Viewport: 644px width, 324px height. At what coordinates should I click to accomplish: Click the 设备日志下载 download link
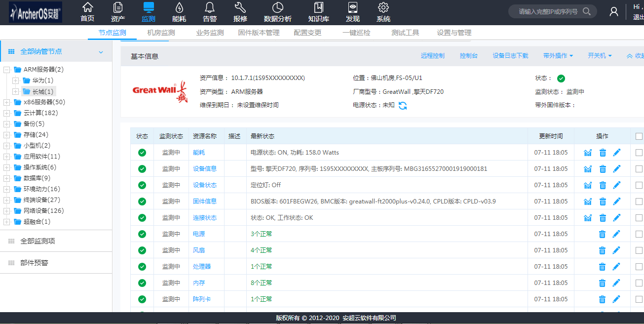[509, 56]
